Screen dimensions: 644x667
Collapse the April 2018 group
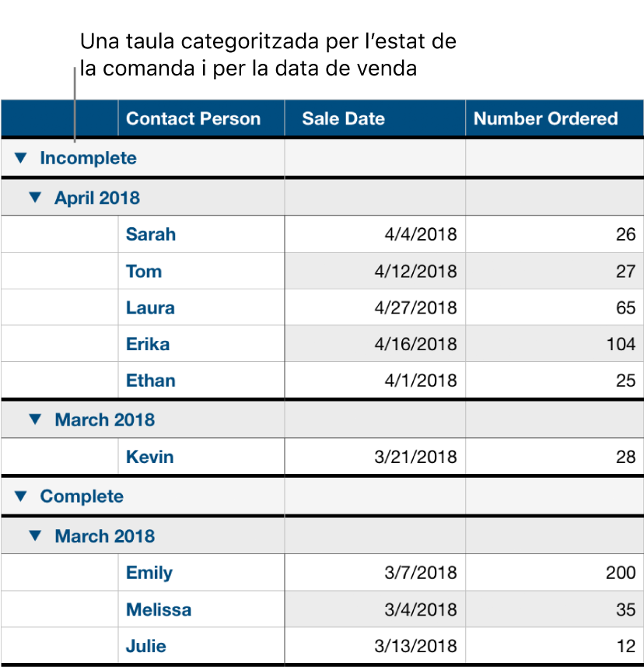(34, 198)
